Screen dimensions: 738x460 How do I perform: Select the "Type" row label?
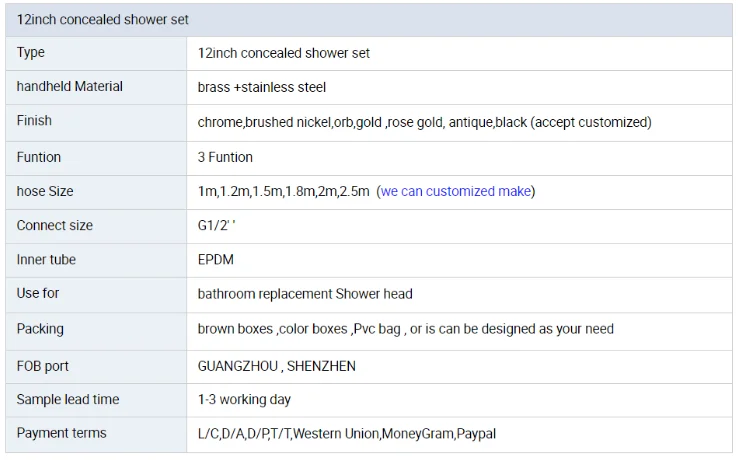click(31, 52)
